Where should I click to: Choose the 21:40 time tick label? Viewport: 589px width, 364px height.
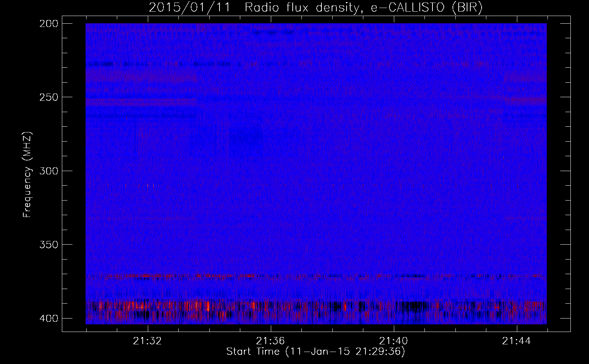394,341
